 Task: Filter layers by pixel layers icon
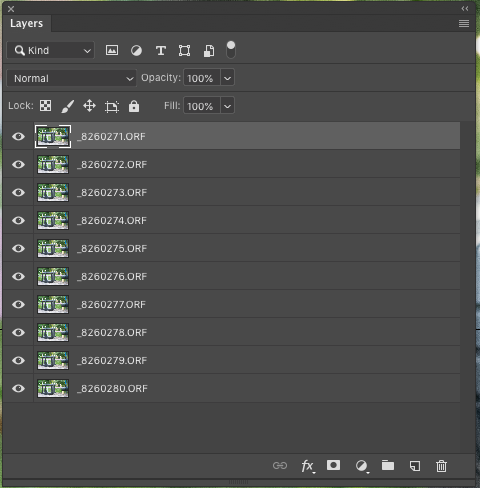(112, 50)
